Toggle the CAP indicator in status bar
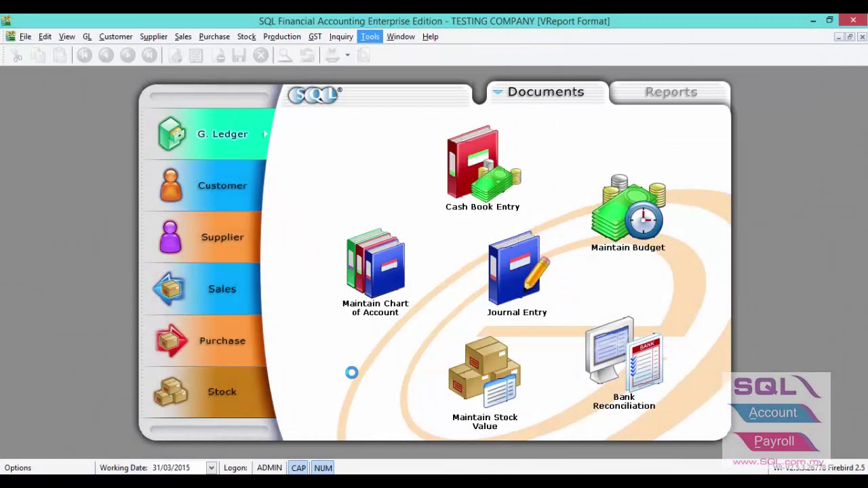 [298, 468]
